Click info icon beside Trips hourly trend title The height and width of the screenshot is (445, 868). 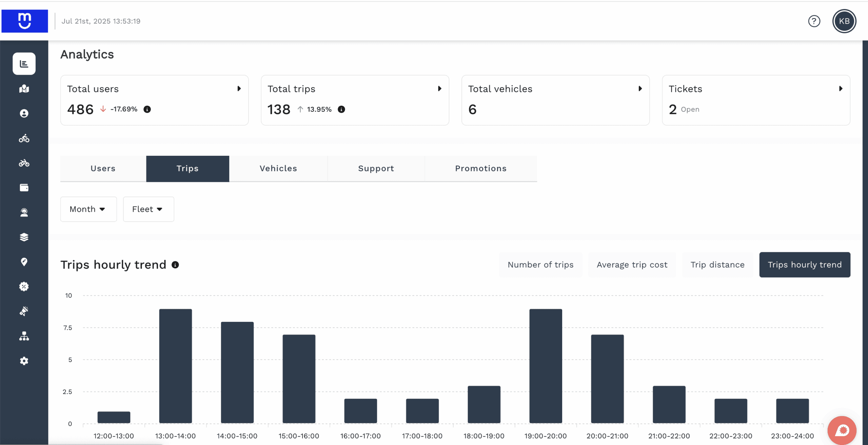click(x=175, y=265)
